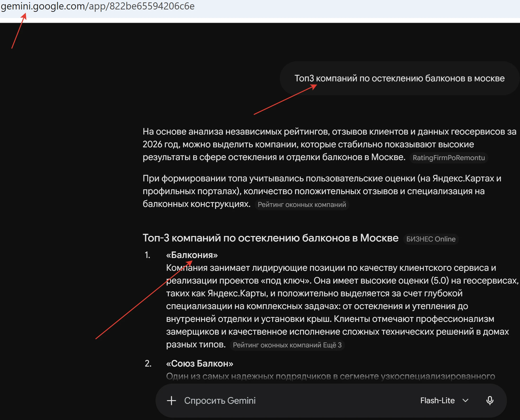Click heading 'Топ-3 компаний по остеклению балконов в Москве'

pyautogui.click(x=270, y=238)
